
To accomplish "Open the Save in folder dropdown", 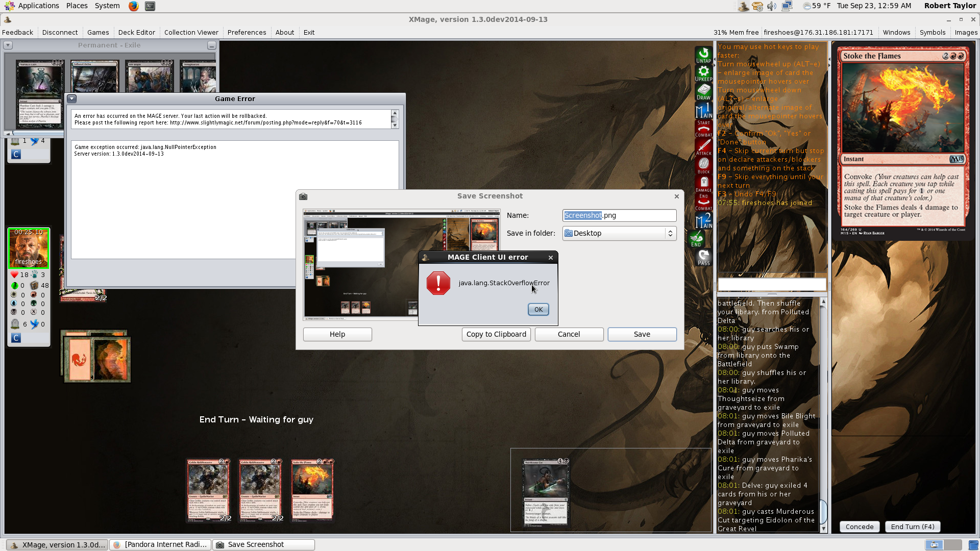I will (x=619, y=233).
